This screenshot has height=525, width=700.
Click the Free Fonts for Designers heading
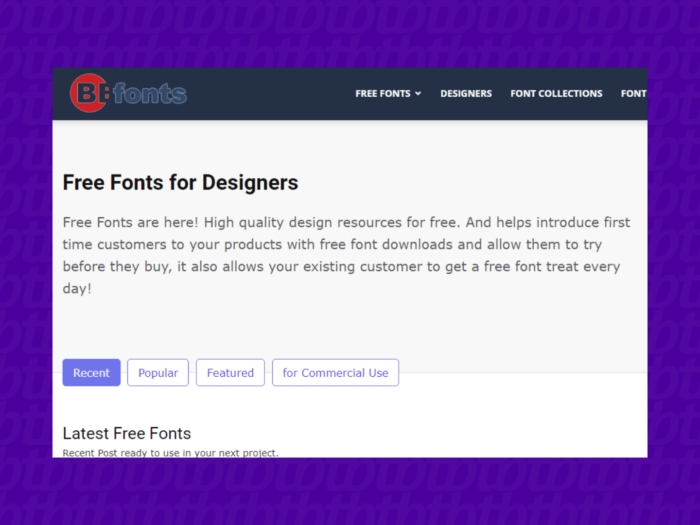[180, 183]
